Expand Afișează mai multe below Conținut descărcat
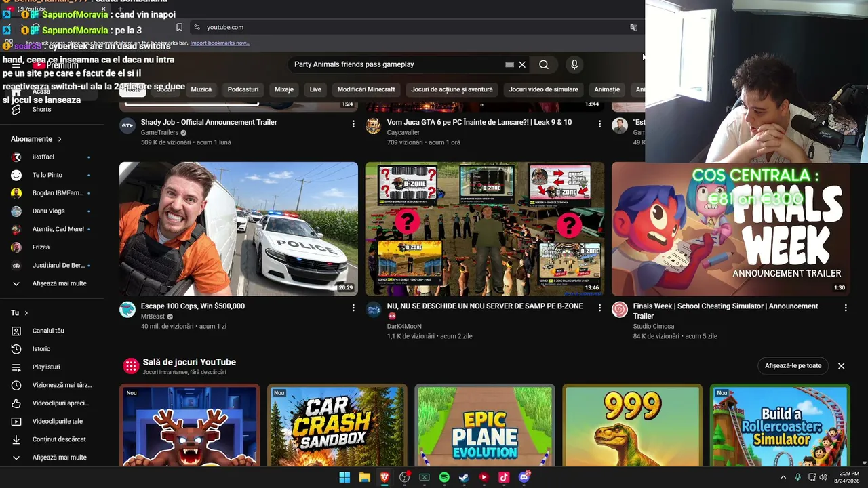868x488 pixels. pyautogui.click(x=52, y=457)
